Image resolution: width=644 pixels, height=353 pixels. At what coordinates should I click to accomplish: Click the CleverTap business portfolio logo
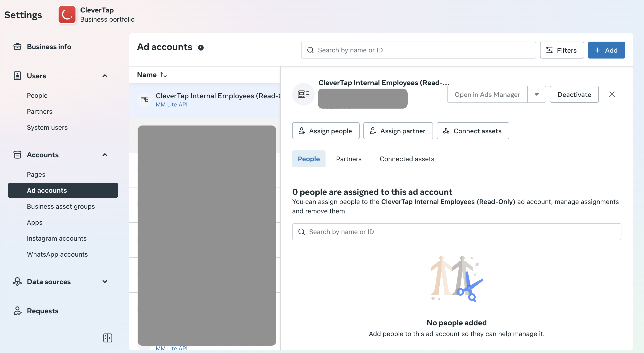[x=67, y=15]
